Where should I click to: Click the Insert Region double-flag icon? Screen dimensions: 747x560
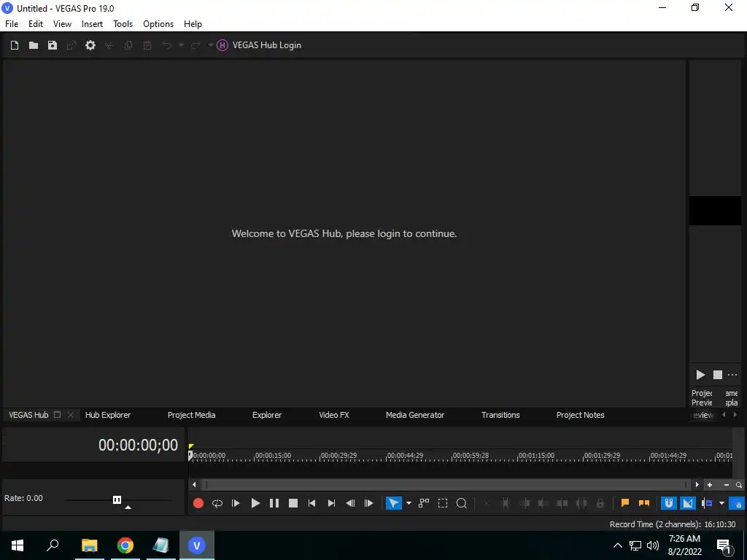(x=644, y=503)
